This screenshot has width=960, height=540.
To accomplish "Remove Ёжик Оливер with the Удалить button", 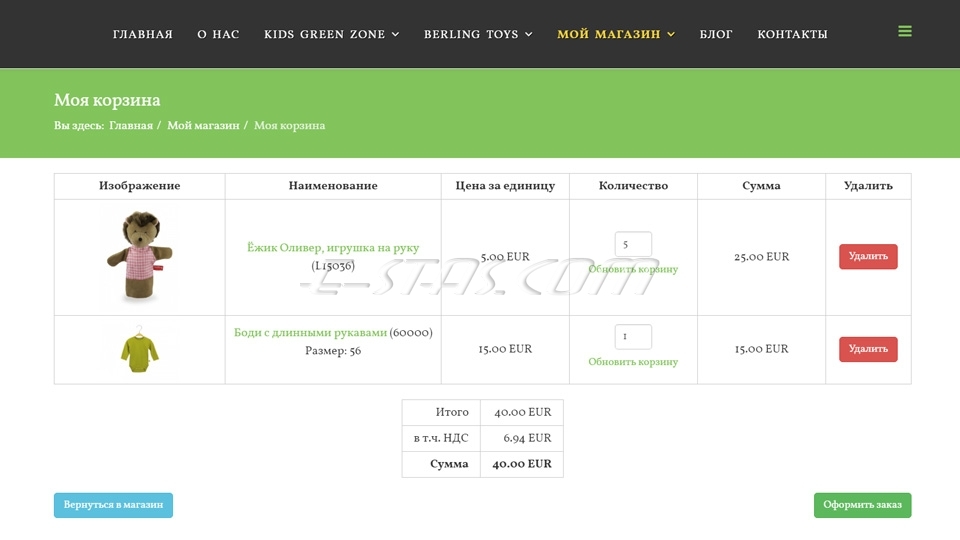I will 868,256.
